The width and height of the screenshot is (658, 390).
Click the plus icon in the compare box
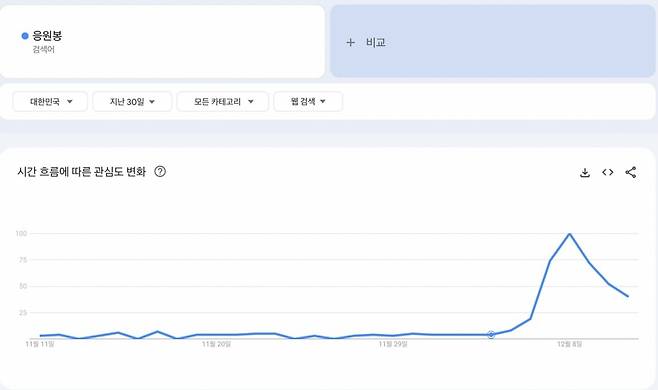point(350,42)
